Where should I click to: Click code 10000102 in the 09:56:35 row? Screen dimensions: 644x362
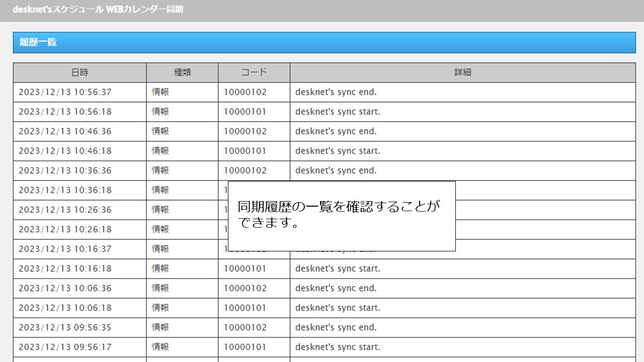[245, 327]
